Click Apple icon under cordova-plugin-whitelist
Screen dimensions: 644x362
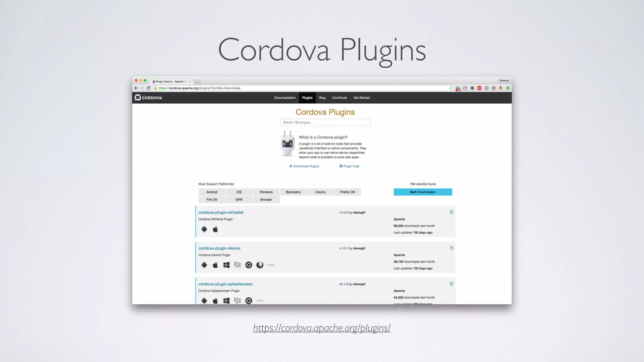pyautogui.click(x=215, y=229)
